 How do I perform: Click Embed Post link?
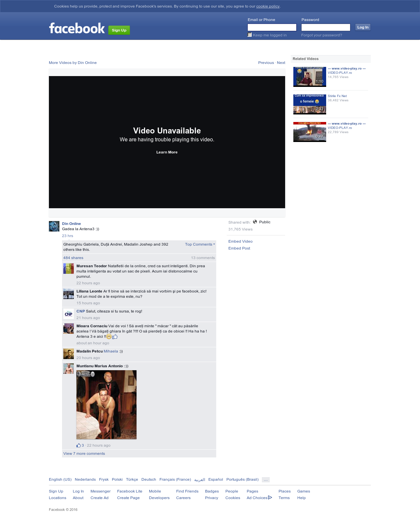pyautogui.click(x=239, y=248)
